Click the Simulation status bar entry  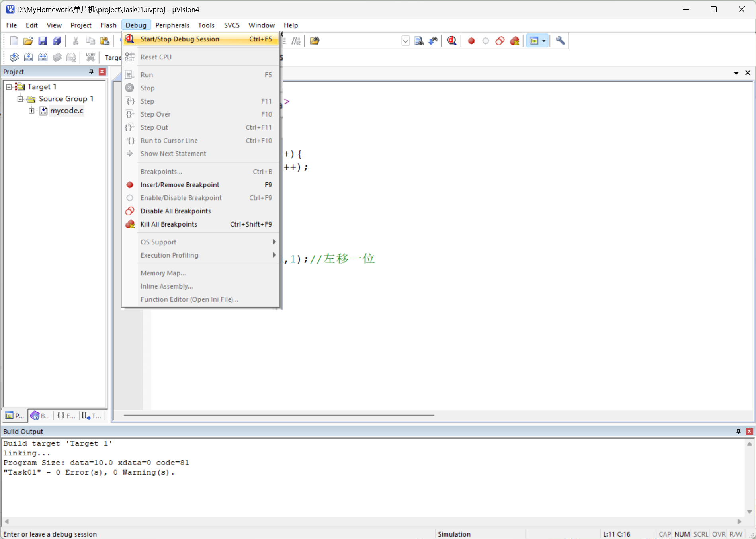point(454,534)
